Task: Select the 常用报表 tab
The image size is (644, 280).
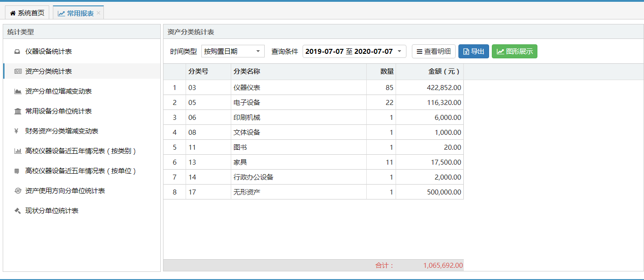Action: click(x=76, y=13)
